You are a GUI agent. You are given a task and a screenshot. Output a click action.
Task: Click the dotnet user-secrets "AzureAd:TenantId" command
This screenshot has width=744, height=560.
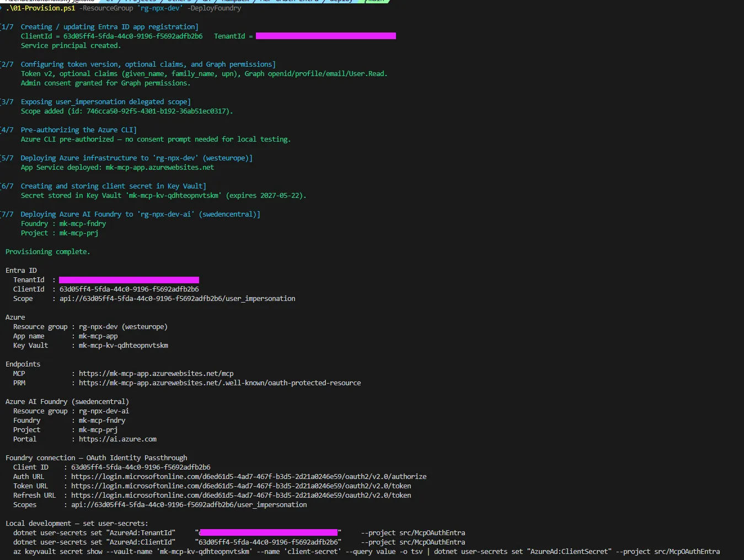click(239, 533)
